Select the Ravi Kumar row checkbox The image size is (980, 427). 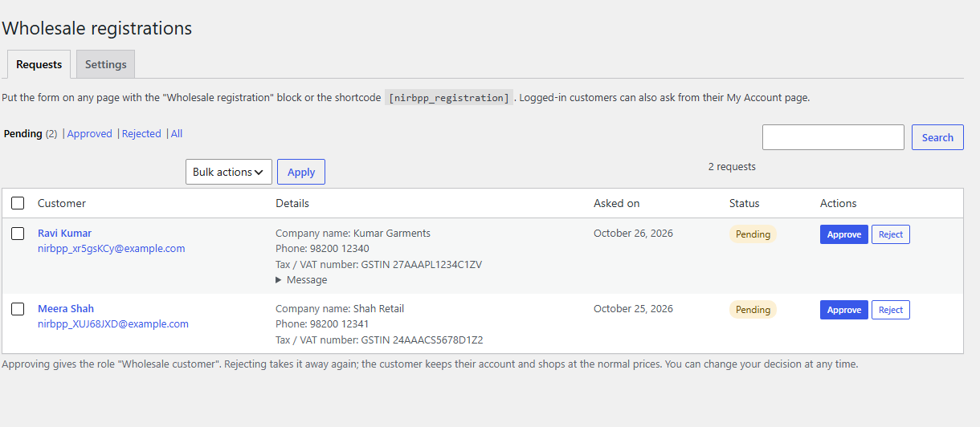pos(18,234)
